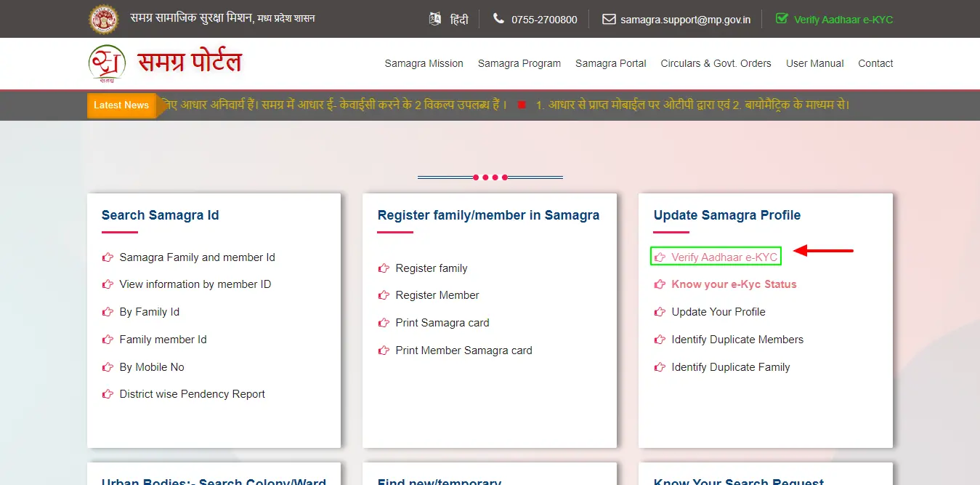Click hand icon beside Samagra Family and member Id

(x=108, y=257)
